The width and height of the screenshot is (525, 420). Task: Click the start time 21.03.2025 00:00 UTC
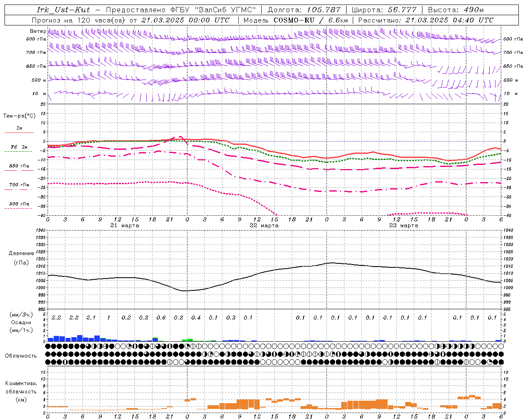point(185,20)
